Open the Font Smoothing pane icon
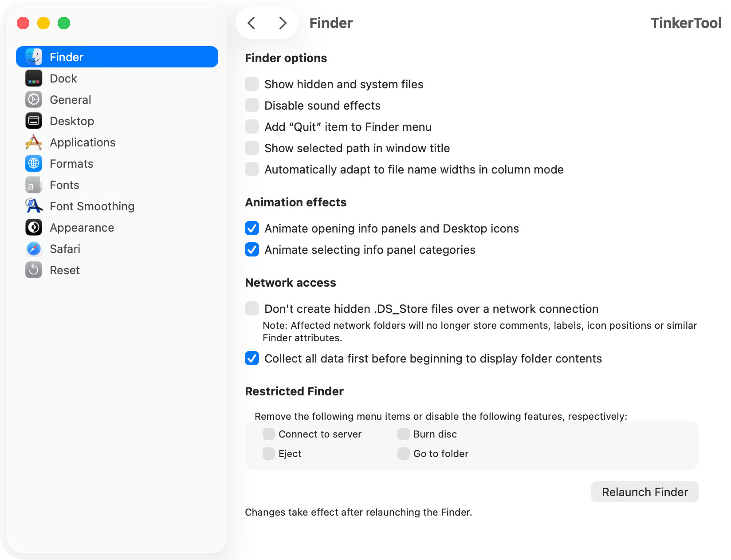Screen dimensions: 731x560 (33, 206)
